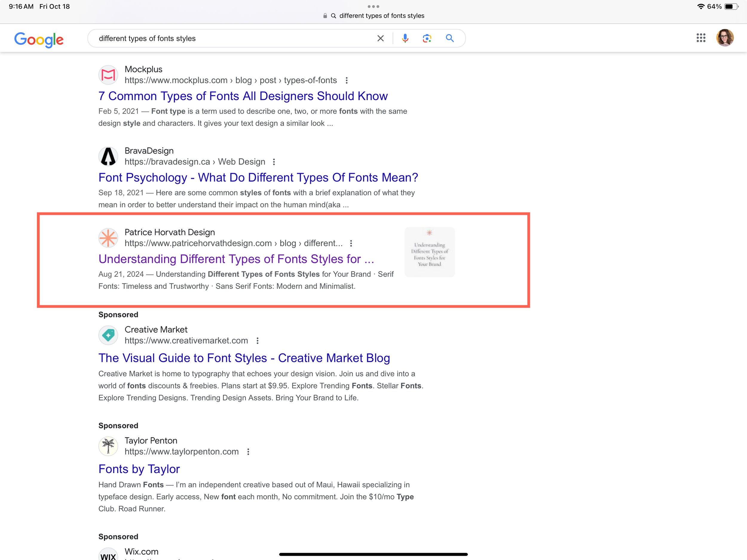This screenshot has width=747, height=560.
Task: Clear the search box with the X icon
Action: click(x=380, y=39)
